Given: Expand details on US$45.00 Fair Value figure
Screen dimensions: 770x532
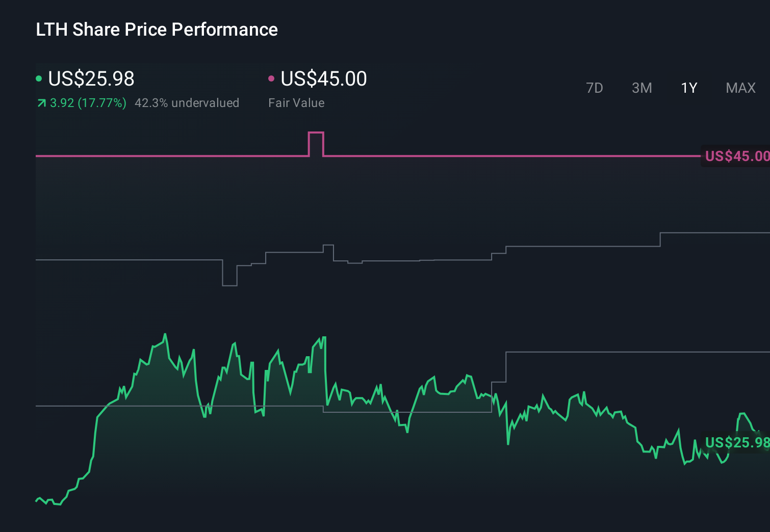Looking at the screenshot, I should click(323, 78).
